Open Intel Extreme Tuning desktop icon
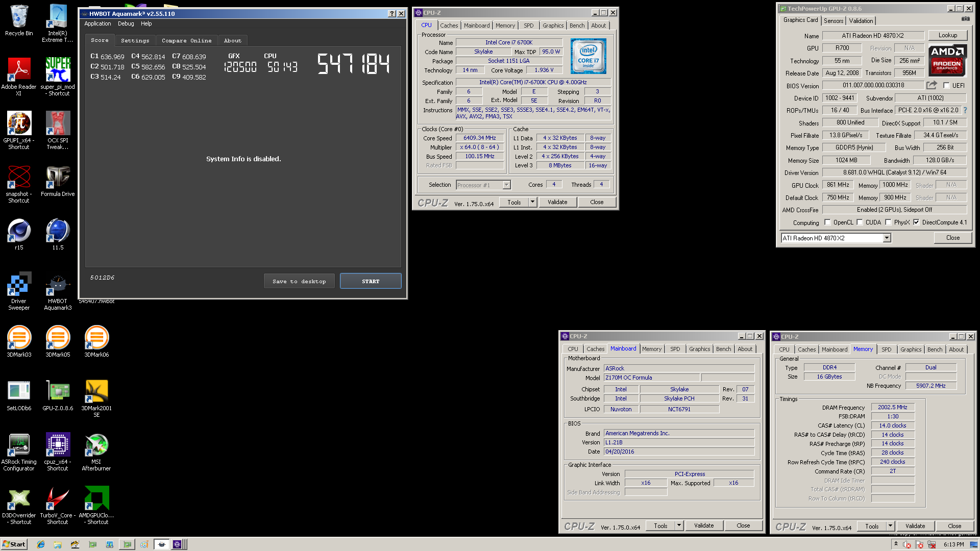 (58, 23)
